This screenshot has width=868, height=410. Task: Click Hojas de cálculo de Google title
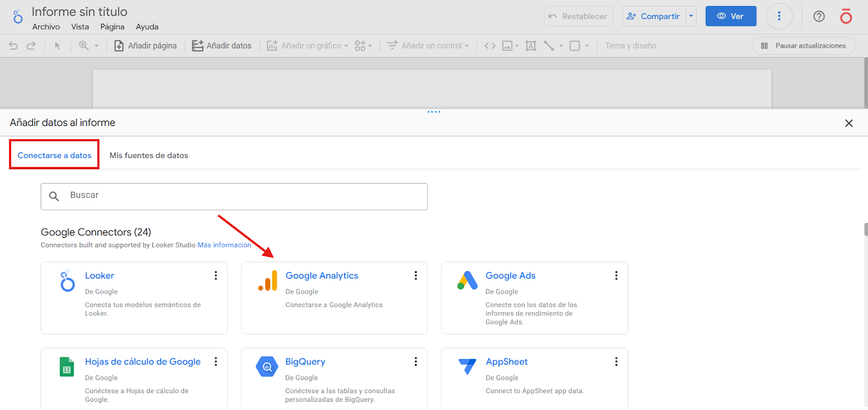pos(143,362)
